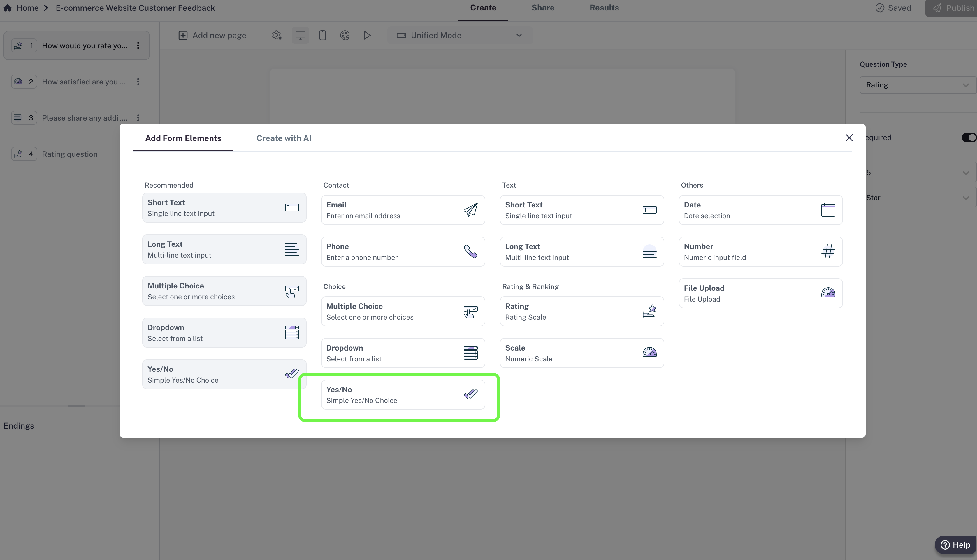Expand the Question Type Rating dropdown
977x560 pixels.
(x=917, y=85)
